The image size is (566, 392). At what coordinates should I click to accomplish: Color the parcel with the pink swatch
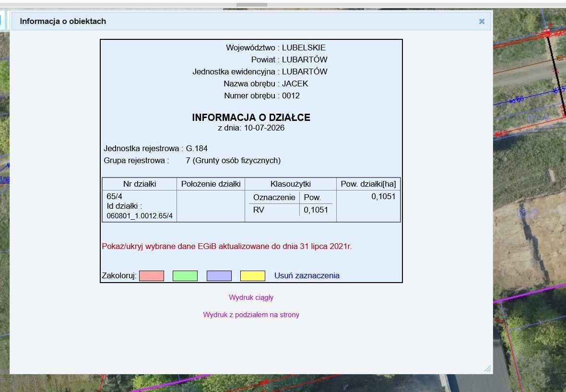tap(152, 276)
